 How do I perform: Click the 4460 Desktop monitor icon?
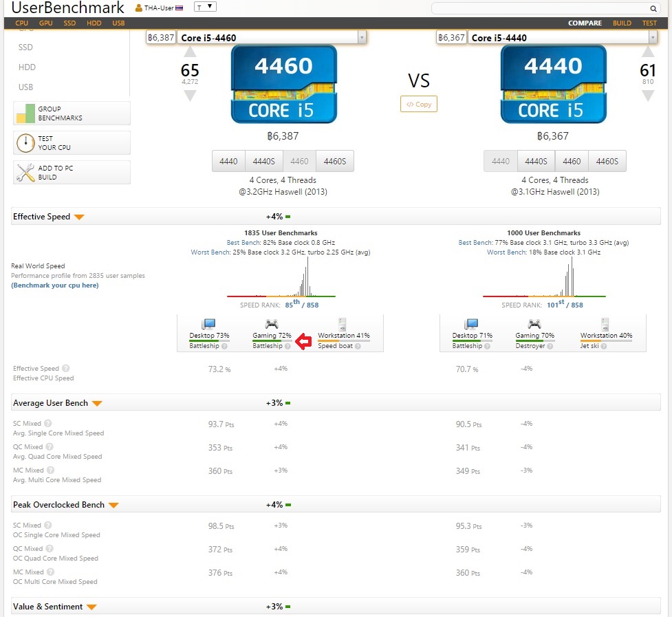(208, 324)
